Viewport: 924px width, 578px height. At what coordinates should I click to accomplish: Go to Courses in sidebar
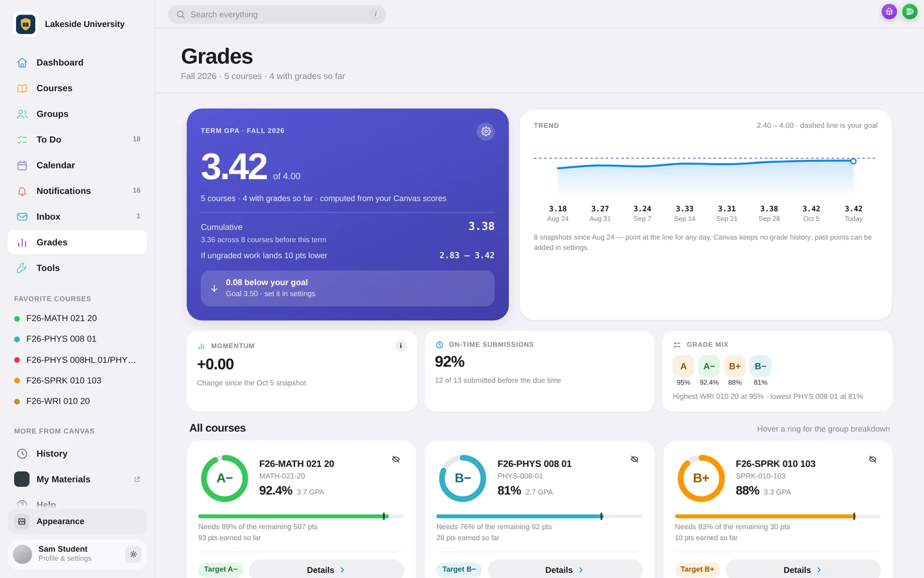77,88
